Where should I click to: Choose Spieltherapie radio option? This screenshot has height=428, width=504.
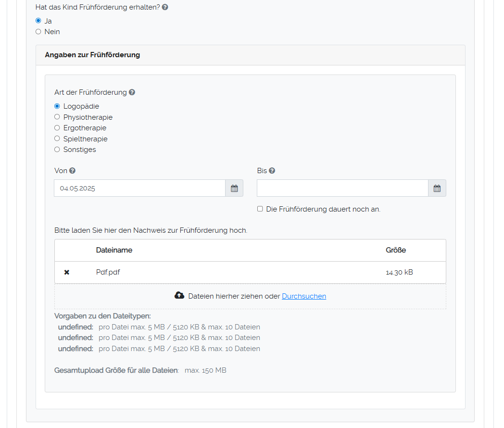point(57,138)
